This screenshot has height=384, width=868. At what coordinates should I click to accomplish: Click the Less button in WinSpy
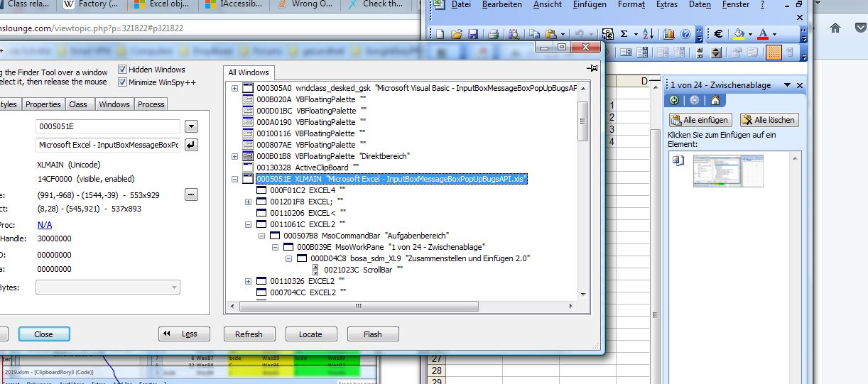pyautogui.click(x=183, y=334)
